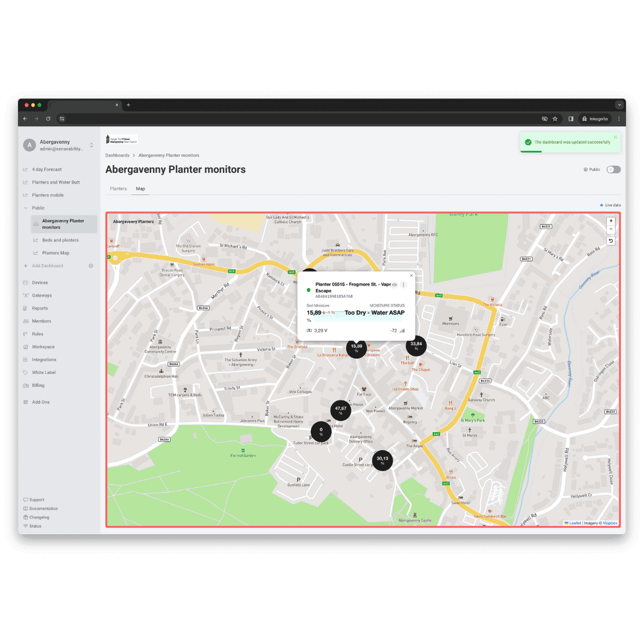
Task: Click the Planter 05515 popup title
Action: pyautogui.click(x=353, y=288)
